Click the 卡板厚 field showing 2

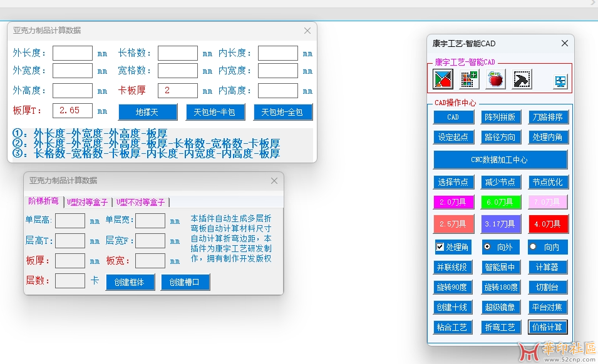178,91
